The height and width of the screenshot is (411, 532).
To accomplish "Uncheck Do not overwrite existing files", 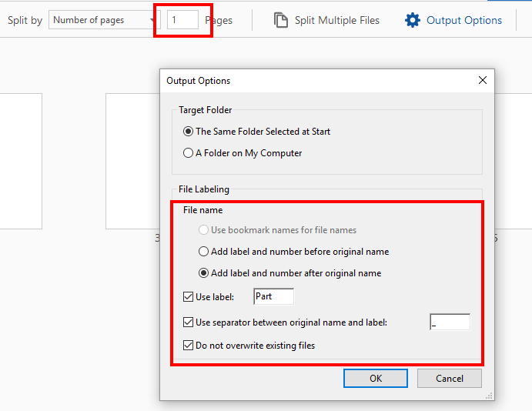I will pyautogui.click(x=188, y=346).
